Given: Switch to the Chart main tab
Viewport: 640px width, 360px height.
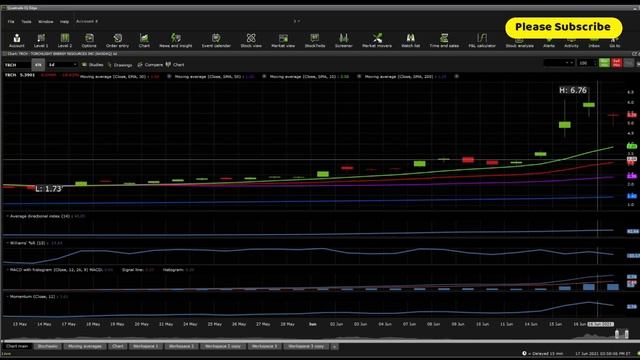Looking at the screenshot, I should (17, 346).
